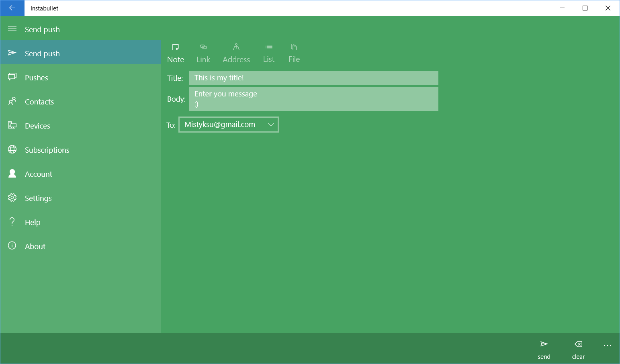Open the Help section
The height and width of the screenshot is (364, 620).
[x=32, y=222]
